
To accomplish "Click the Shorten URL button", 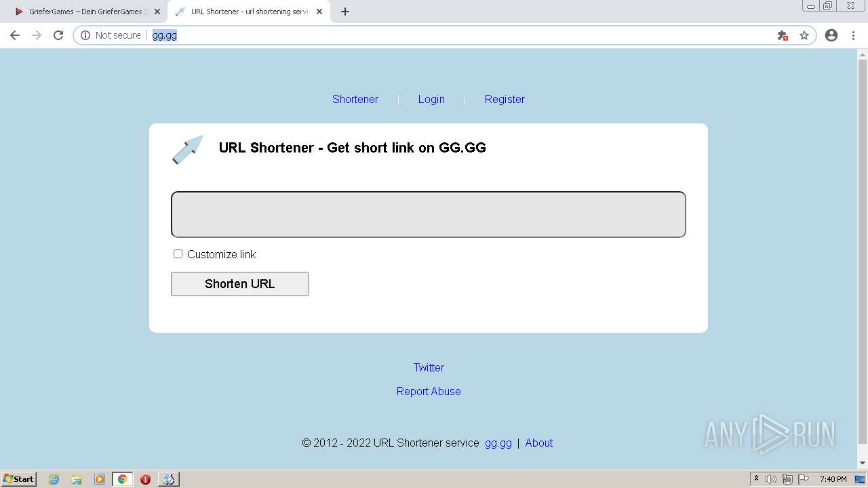I will 240,284.
